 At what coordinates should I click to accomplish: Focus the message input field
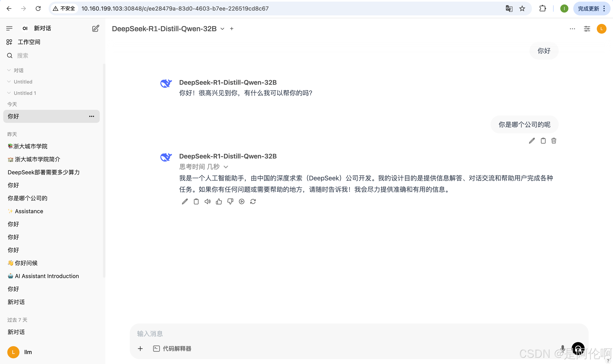[x=343, y=333]
